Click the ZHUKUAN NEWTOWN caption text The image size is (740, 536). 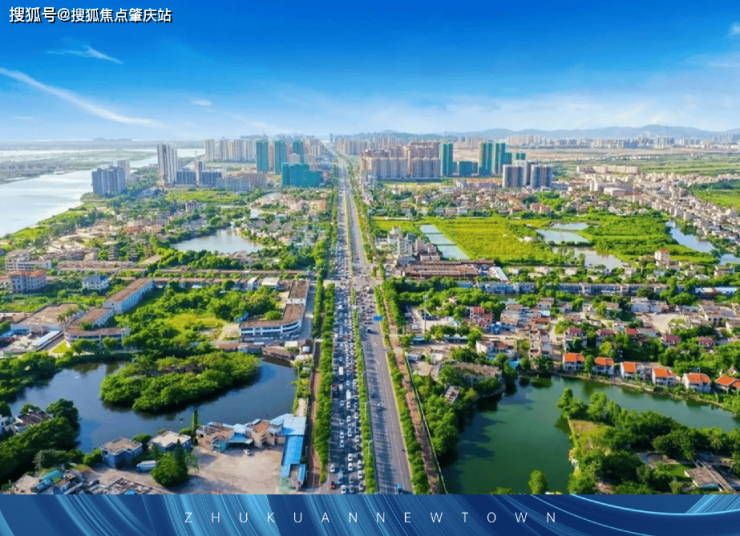(x=370, y=518)
